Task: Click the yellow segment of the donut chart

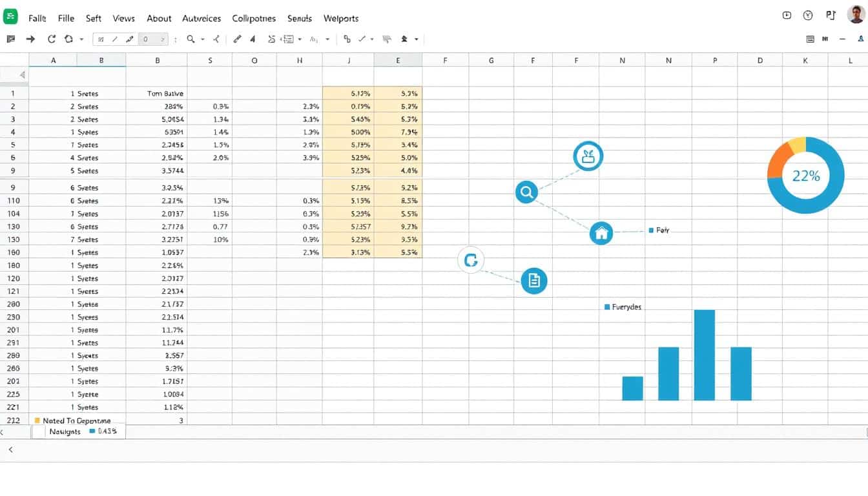Action: click(x=798, y=145)
